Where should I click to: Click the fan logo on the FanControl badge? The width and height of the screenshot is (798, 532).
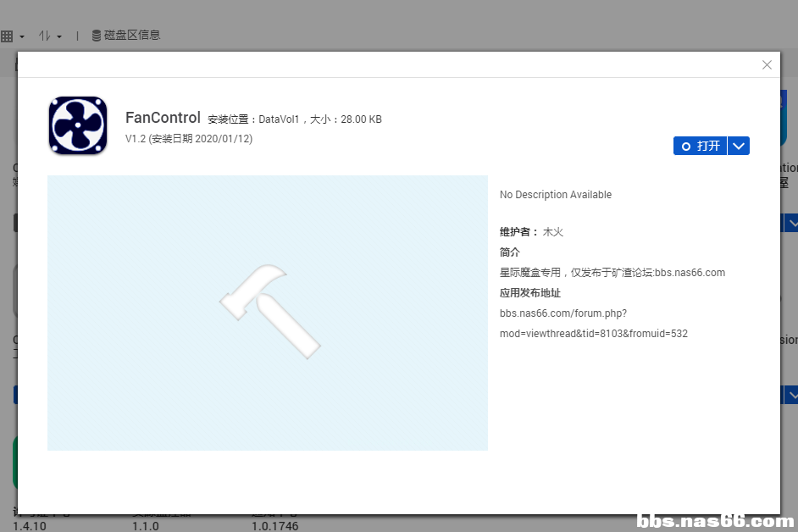[77, 125]
